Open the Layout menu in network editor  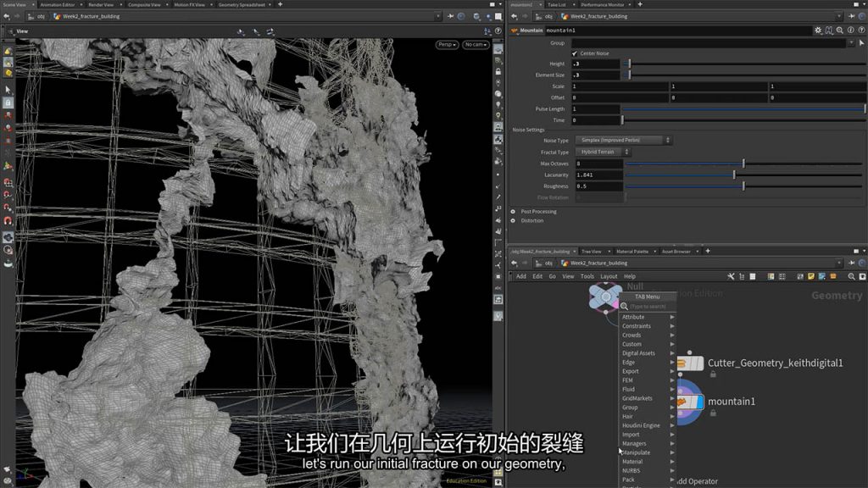(609, 276)
